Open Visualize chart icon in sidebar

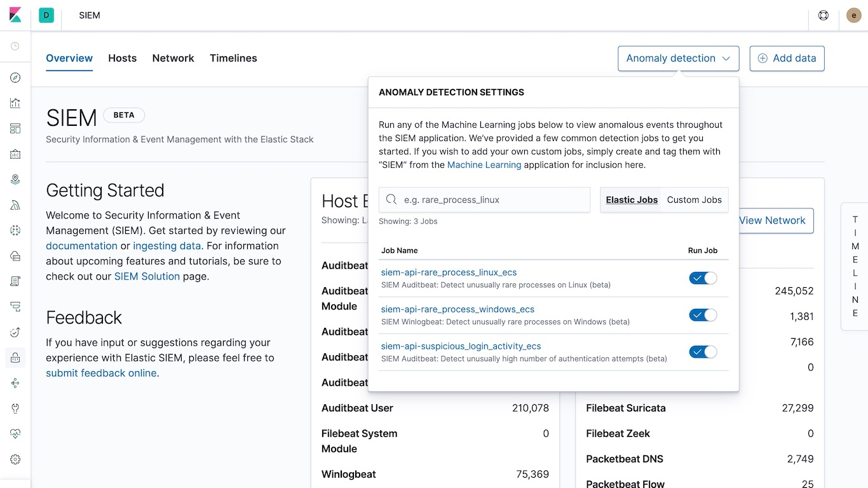pyautogui.click(x=15, y=103)
